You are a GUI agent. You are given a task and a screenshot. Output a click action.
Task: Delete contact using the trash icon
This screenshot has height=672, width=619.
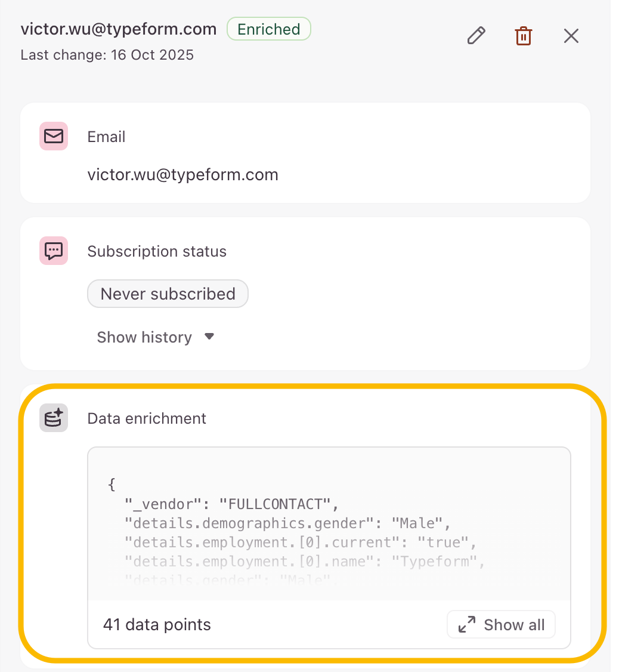click(x=523, y=36)
